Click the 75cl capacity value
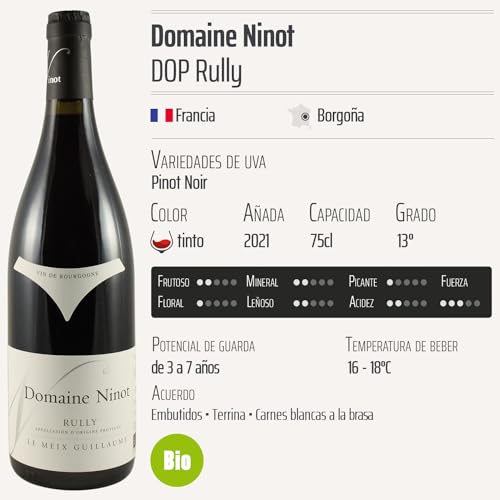This screenshot has width=500, height=500. click(321, 241)
